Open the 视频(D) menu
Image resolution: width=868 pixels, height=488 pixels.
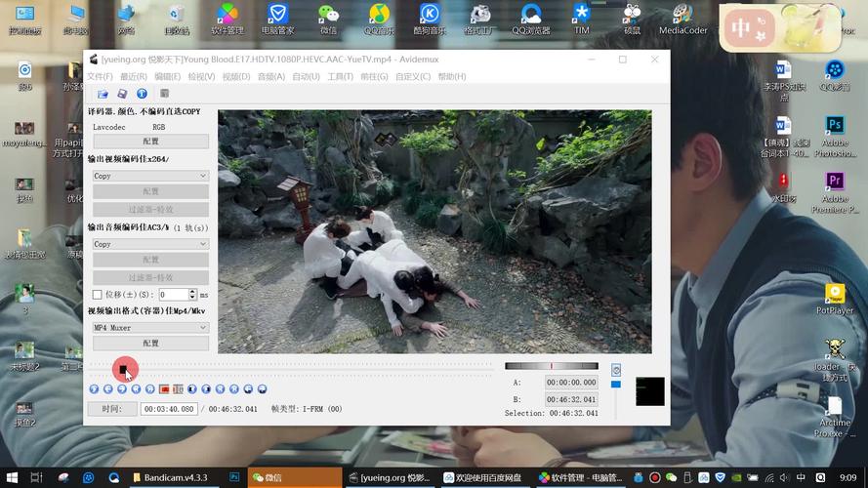coord(236,76)
